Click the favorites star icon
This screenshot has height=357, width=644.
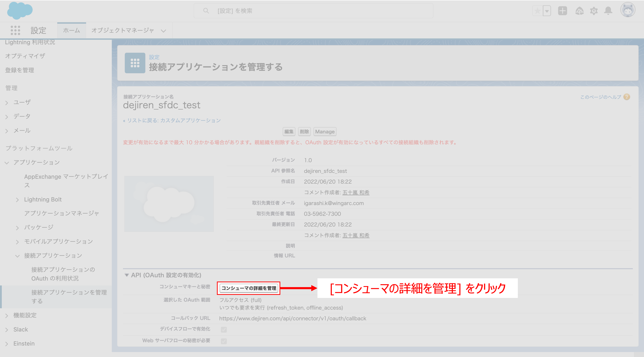(537, 11)
